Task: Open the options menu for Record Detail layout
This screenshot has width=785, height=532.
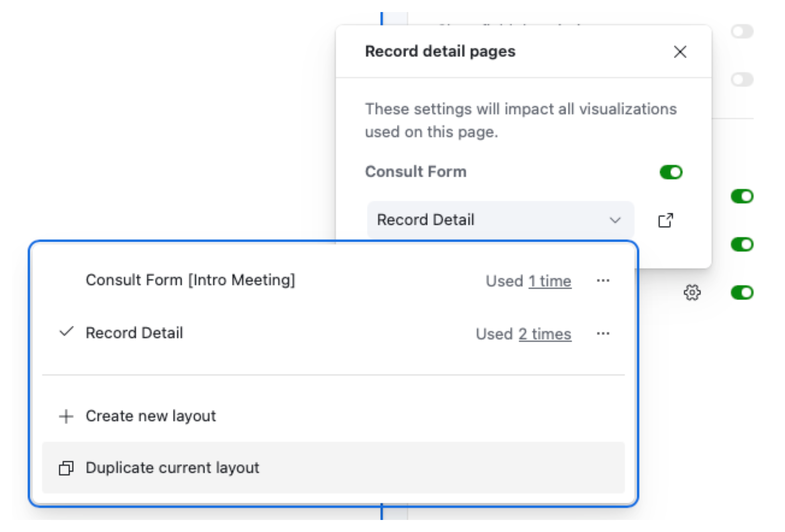Action: pos(604,333)
